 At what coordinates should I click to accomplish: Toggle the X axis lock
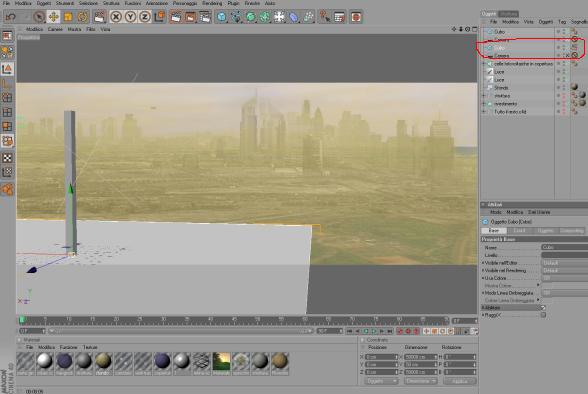[x=116, y=17]
